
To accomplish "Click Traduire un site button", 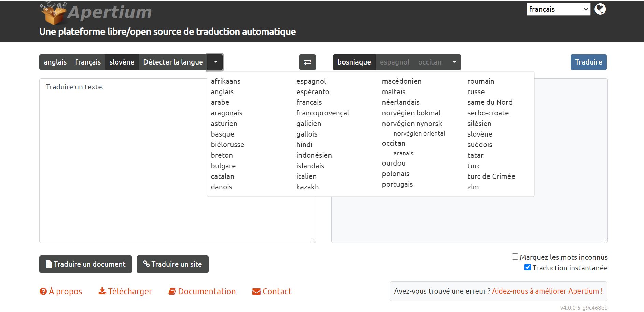I will coord(172,264).
